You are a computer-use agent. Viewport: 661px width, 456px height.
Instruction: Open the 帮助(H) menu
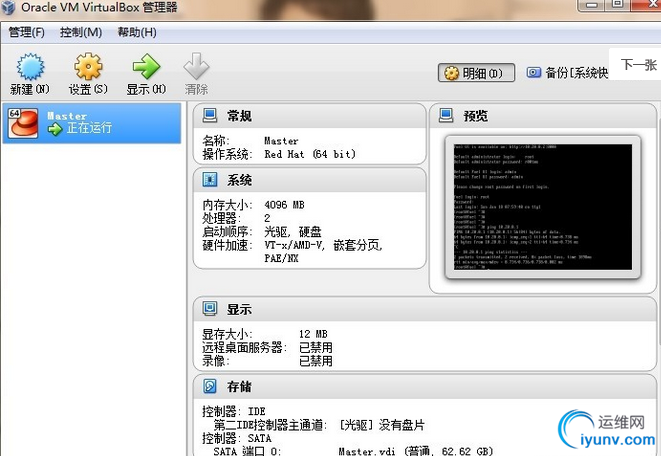pos(137,32)
